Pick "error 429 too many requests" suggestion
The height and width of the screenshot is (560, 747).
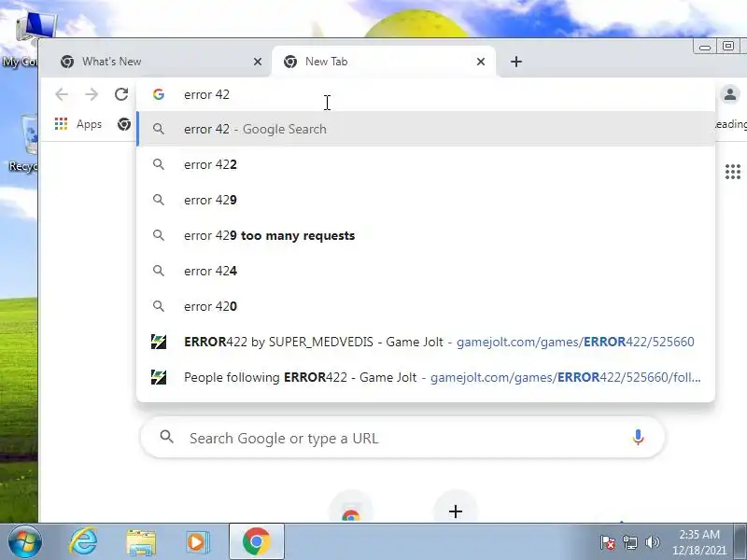tap(426, 235)
